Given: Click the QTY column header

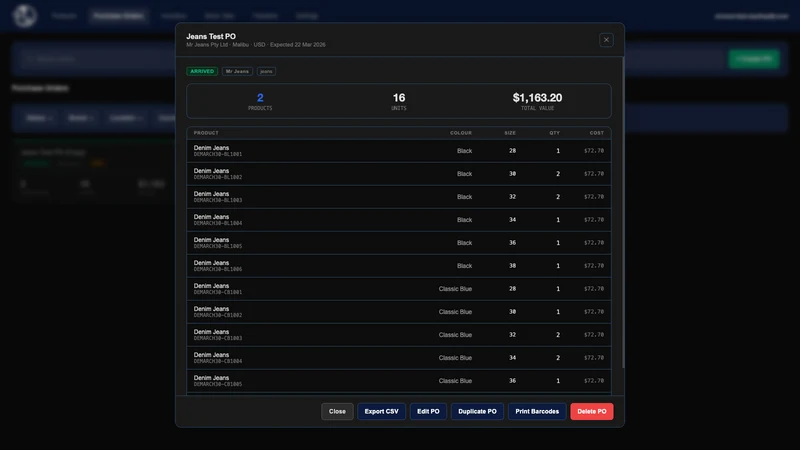Looking at the screenshot, I should pyautogui.click(x=555, y=133).
